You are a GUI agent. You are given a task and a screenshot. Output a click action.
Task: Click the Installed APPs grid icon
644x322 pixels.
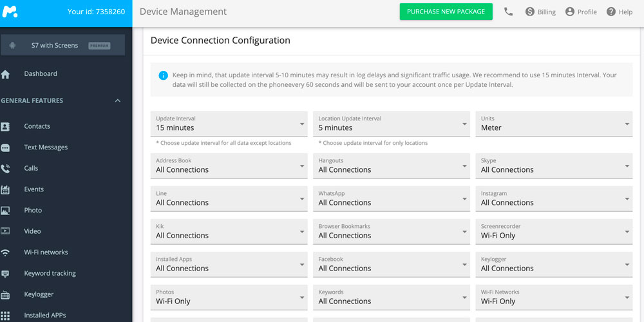(5, 316)
